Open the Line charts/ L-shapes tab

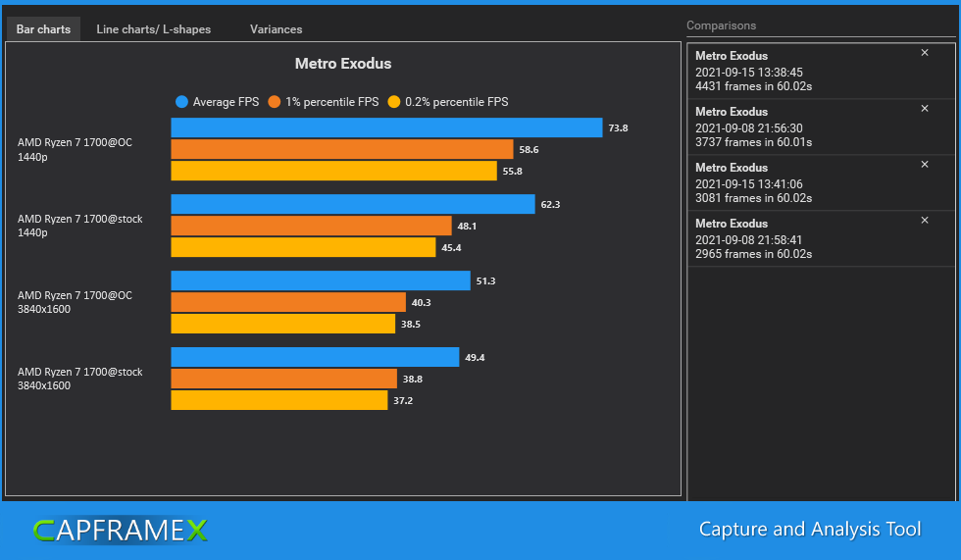tap(153, 29)
